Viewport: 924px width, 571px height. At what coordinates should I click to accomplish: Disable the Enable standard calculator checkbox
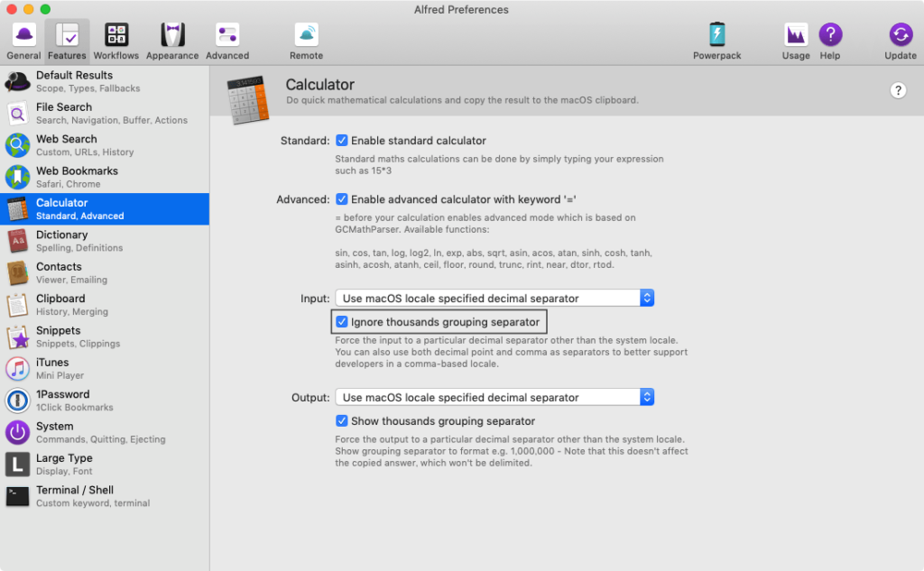tap(342, 141)
